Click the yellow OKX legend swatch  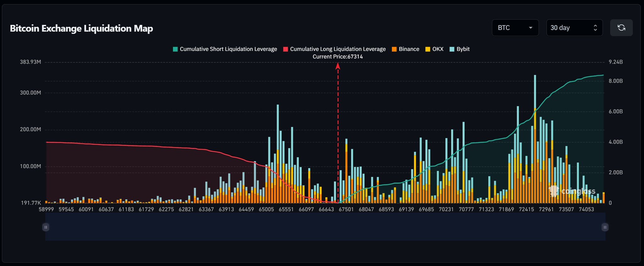[428, 49]
